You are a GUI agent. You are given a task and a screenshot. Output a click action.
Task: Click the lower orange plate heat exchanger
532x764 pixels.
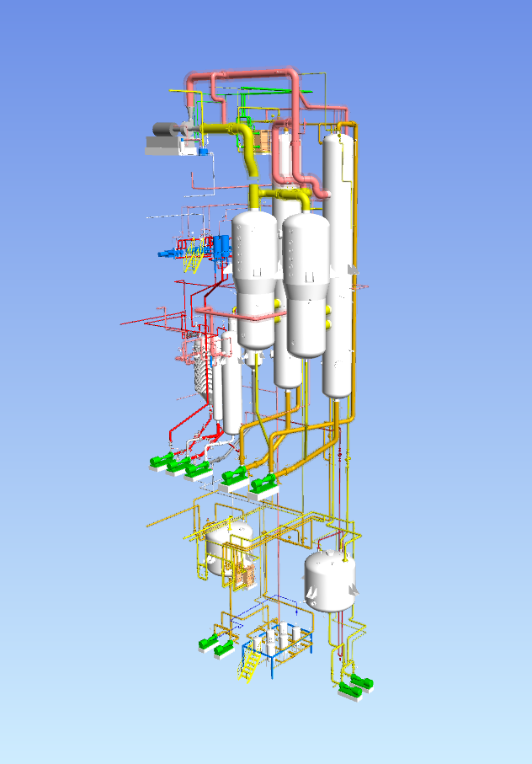[x=245, y=576]
